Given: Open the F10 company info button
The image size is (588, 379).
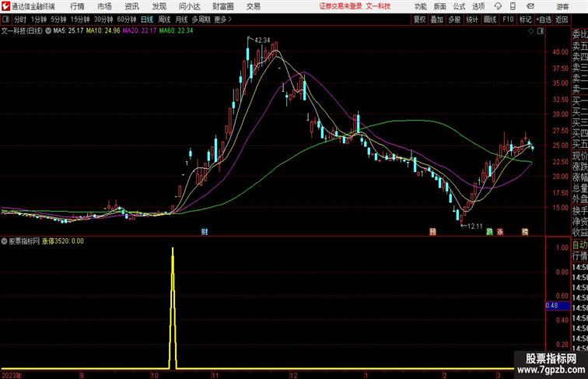Looking at the screenshot, I should [508, 19].
